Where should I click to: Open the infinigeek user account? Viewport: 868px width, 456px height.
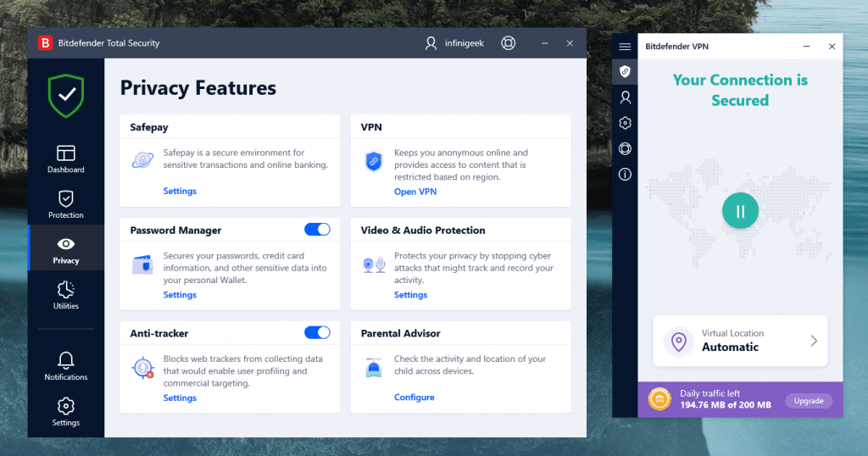[x=454, y=43]
